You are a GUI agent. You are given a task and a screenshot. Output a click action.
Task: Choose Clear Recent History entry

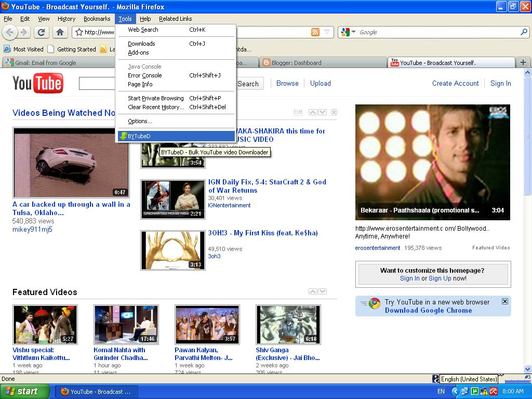click(x=176, y=107)
